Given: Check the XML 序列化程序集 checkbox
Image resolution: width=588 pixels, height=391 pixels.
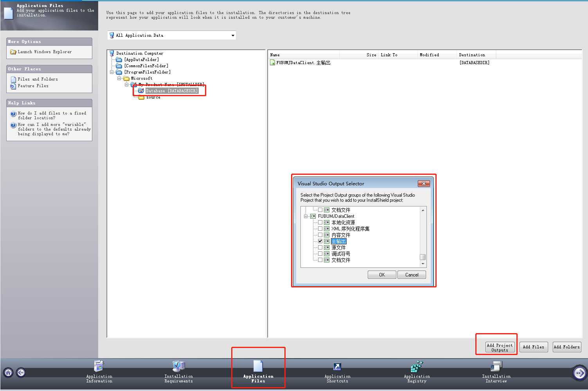Looking at the screenshot, I should click(320, 229).
